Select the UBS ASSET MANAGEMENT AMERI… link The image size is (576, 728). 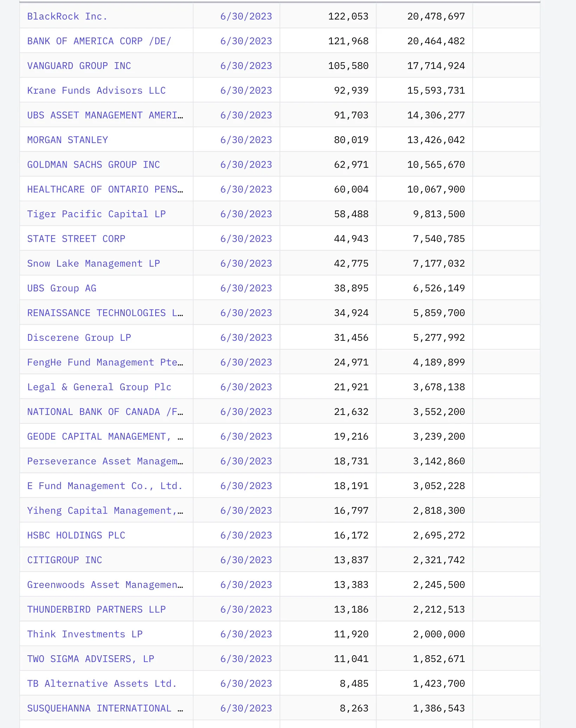pyautogui.click(x=105, y=115)
